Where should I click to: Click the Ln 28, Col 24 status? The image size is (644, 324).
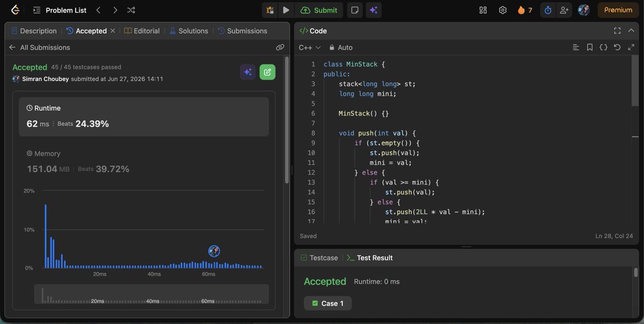(614, 236)
